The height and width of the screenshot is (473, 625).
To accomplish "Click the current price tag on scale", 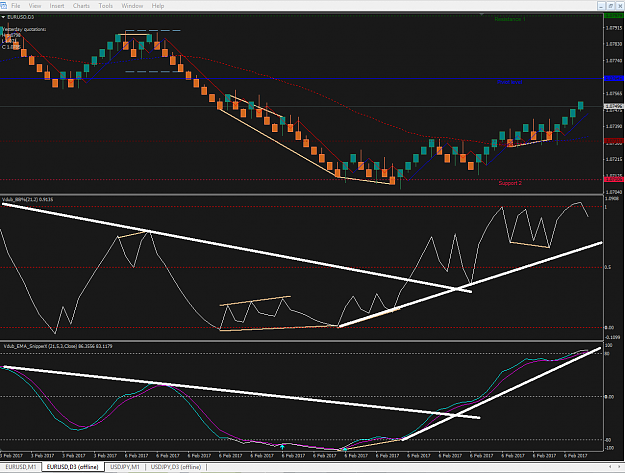I will click(614, 106).
